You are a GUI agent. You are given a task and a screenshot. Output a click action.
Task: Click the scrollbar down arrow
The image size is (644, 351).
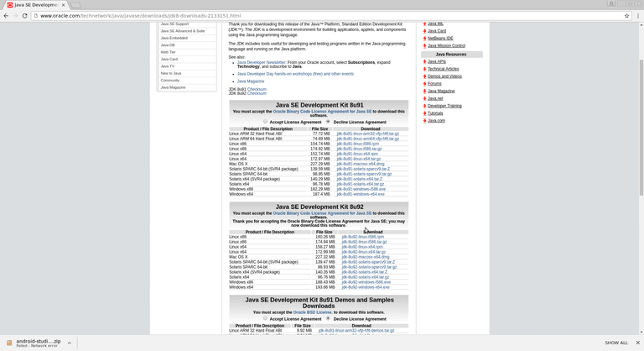pyautogui.click(x=641, y=332)
